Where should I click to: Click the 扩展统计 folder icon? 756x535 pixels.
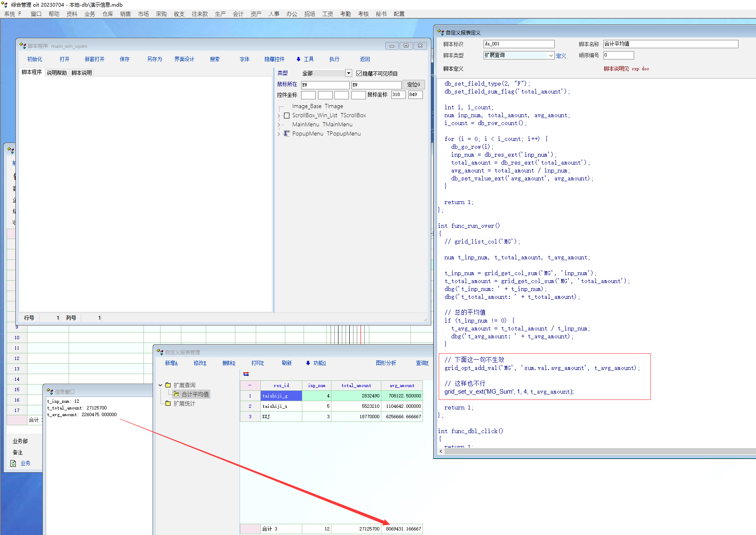[168, 403]
